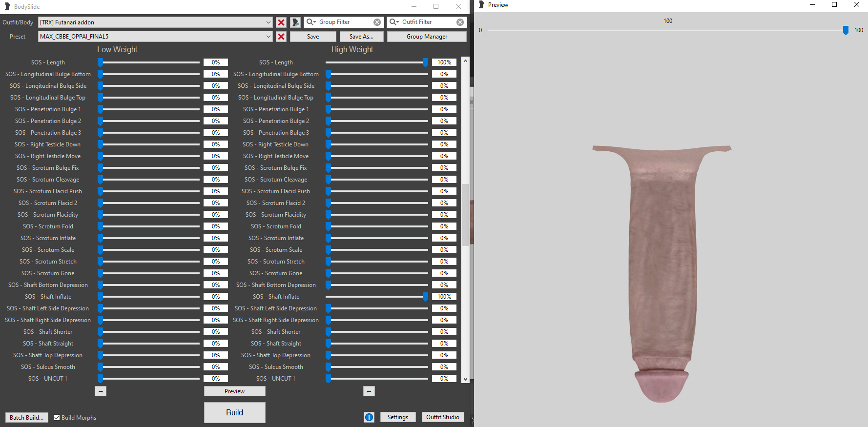Copy low weight values to high with right arrow

click(x=101, y=391)
